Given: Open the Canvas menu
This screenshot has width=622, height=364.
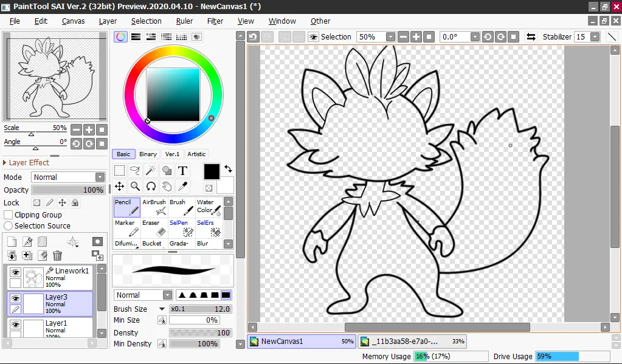Looking at the screenshot, I should pos(73,21).
